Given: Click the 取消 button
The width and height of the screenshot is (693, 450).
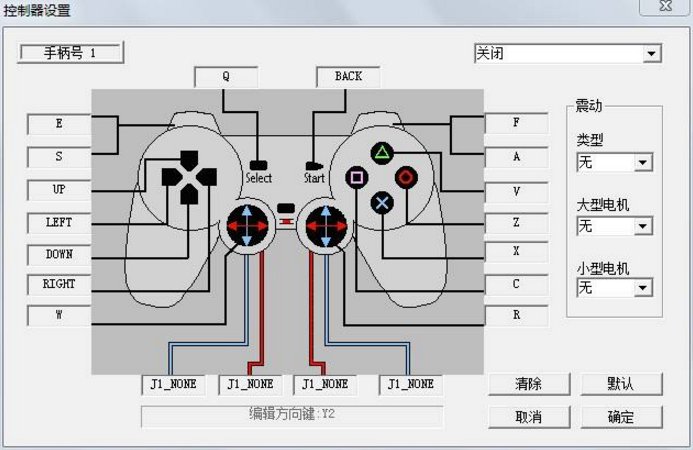Looking at the screenshot, I should point(529,417).
